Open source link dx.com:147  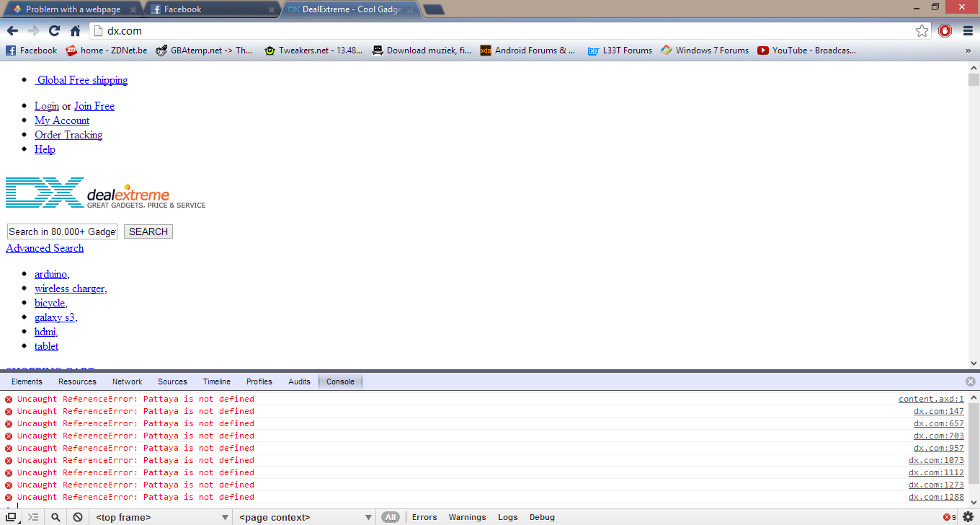coord(939,411)
